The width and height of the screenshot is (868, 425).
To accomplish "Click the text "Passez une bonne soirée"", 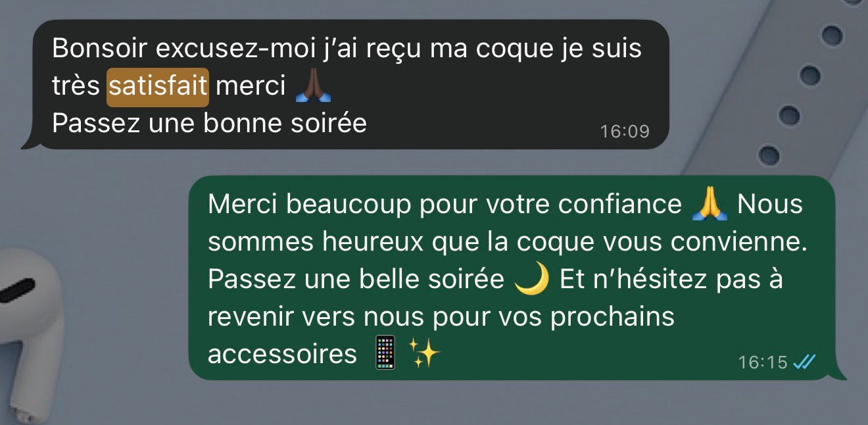I will tap(209, 123).
